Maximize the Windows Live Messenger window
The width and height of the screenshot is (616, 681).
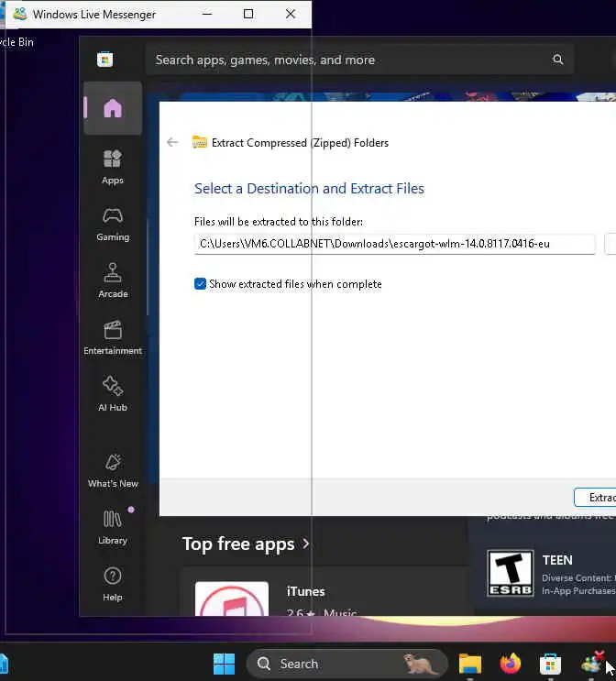(x=248, y=14)
